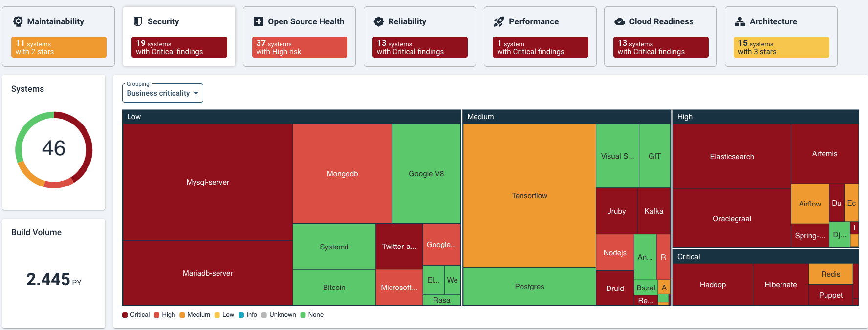Screen dimensions: 868x330
Task: Click the Performance rocket icon
Action: pos(499,21)
